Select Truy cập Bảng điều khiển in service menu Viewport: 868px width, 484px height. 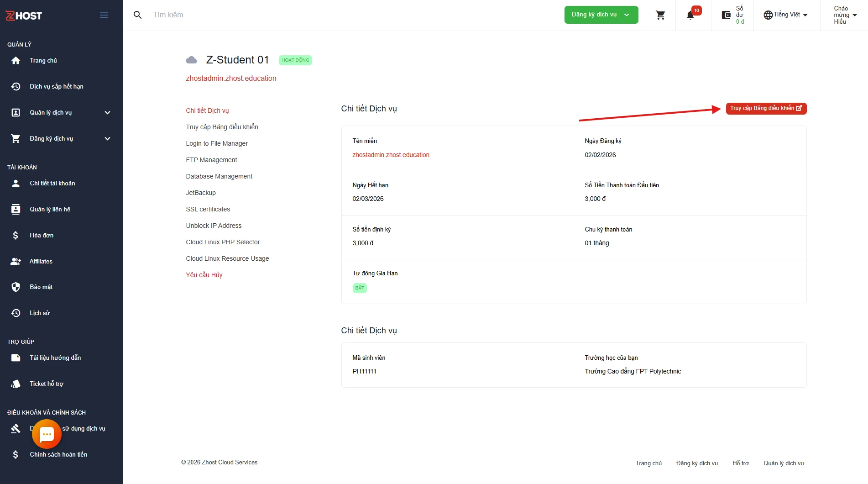tap(222, 127)
